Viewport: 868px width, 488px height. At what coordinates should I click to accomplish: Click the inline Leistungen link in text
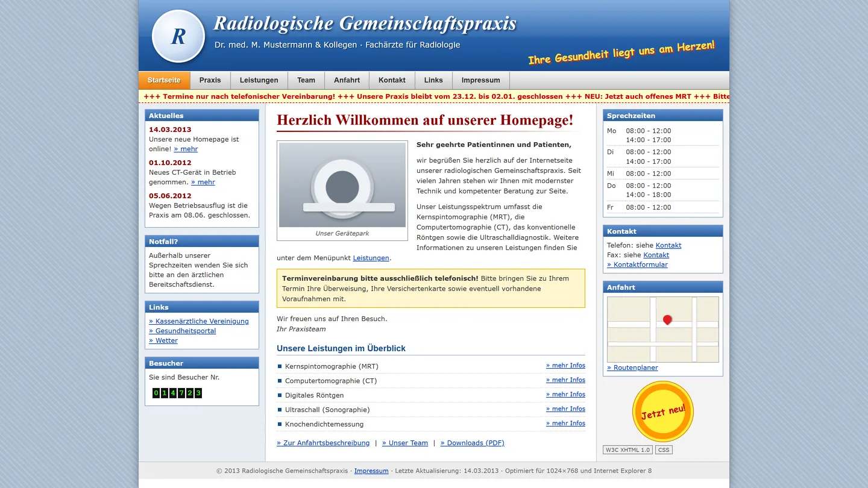pos(371,258)
